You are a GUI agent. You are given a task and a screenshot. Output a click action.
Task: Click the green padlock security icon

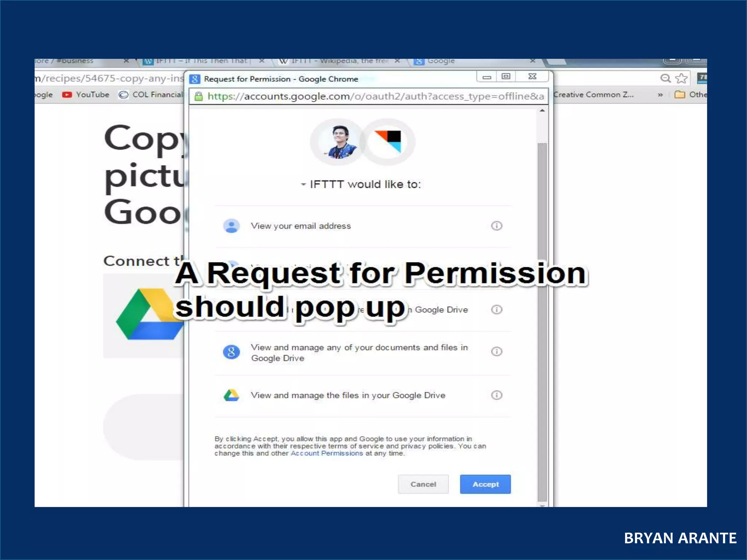(x=198, y=96)
